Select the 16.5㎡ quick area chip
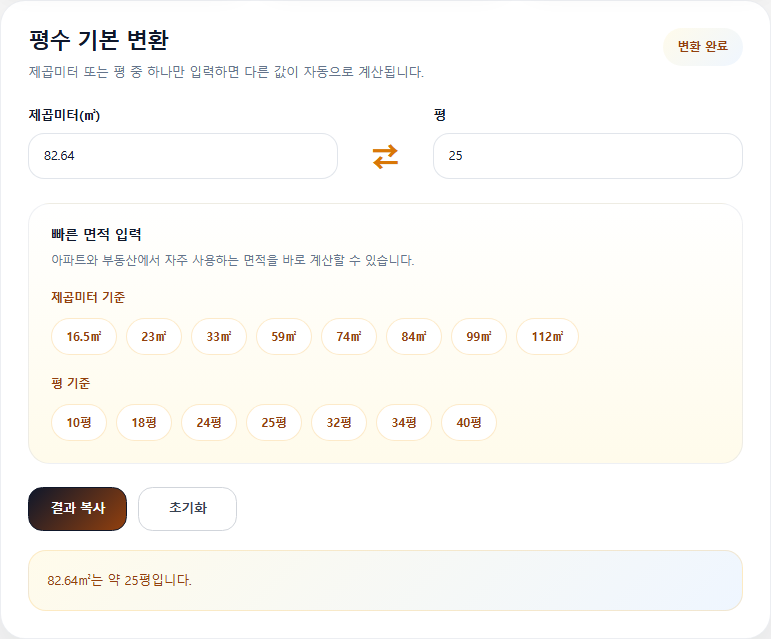Viewport: 771px width, 639px height. point(84,337)
